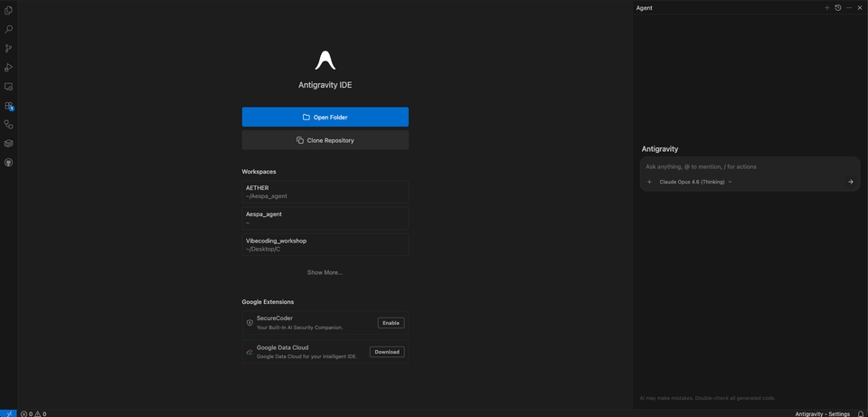
Task: Click the Clone Repository button
Action: click(325, 140)
